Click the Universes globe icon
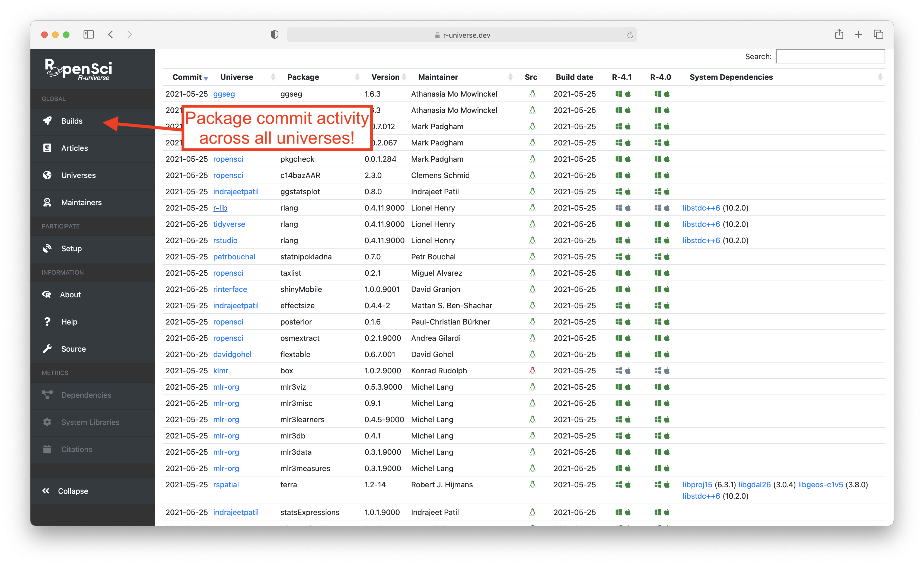The height and width of the screenshot is (566, 924). point(47,175)
